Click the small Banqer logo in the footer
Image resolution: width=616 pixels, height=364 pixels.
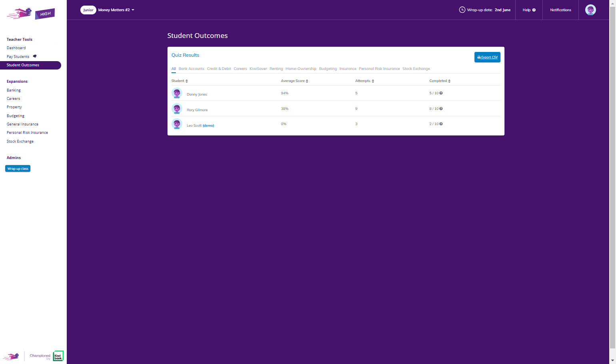click(x=11, y=356)
